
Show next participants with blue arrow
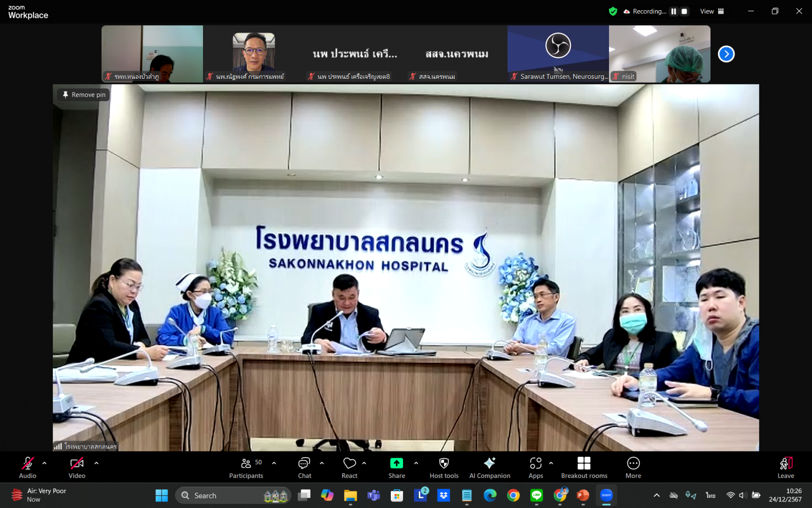tap(726, 54)
